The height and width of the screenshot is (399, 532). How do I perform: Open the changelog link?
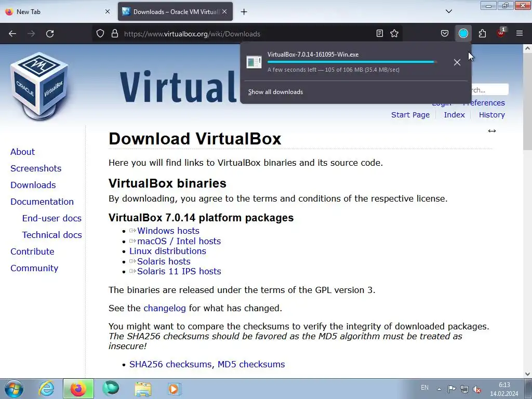(x=165, y=308)
